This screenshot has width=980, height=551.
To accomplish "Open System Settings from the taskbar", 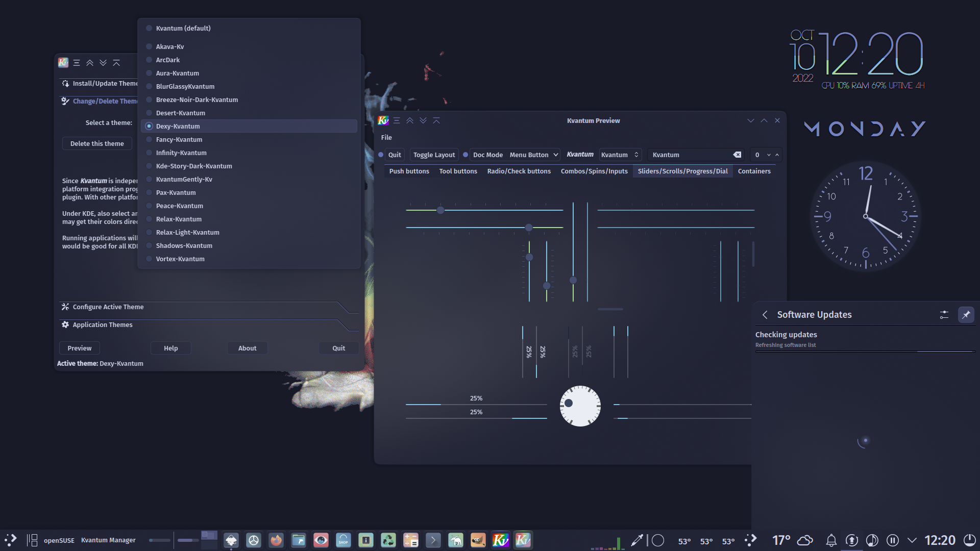I will point(254,540).
